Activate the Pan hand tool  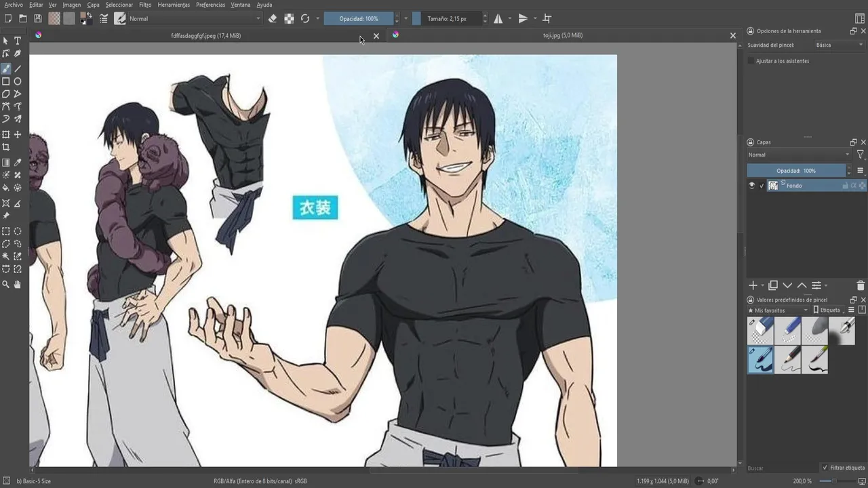(18, 284)
